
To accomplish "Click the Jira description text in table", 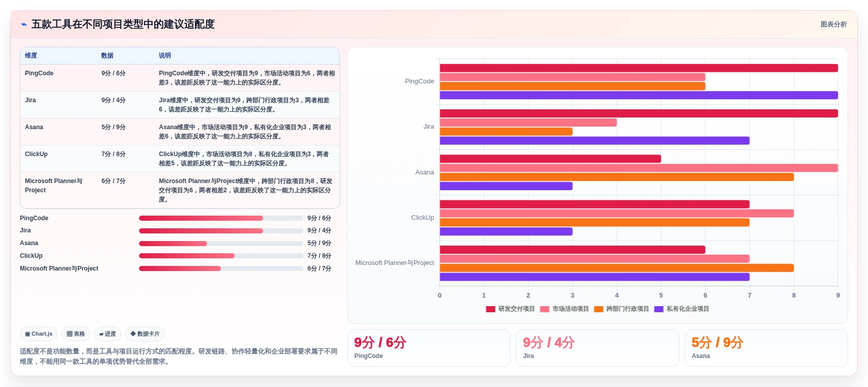I will coord(244,105).
